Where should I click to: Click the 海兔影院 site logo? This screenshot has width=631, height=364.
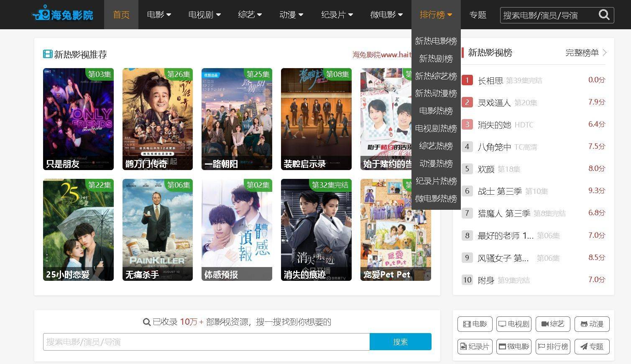pyautogui.click(x=63, y=15)
